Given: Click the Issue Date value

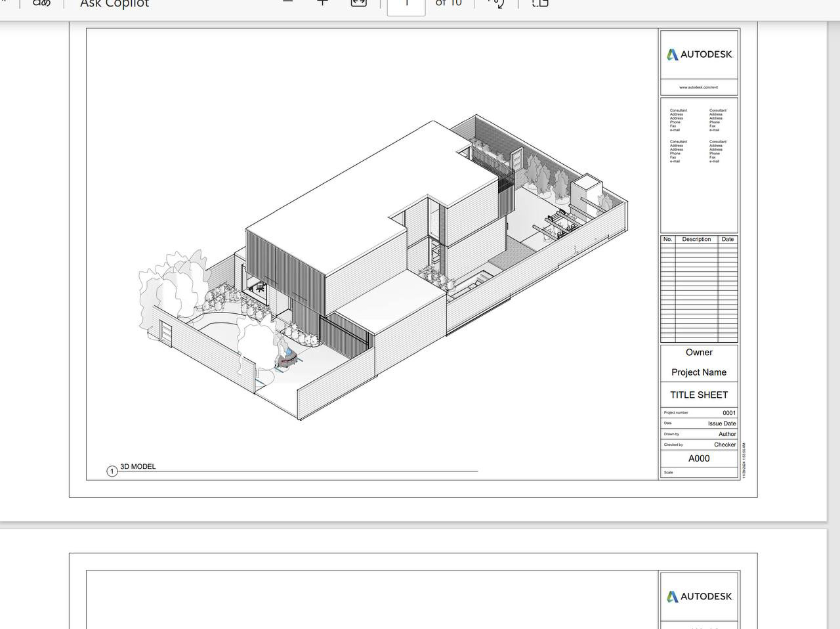Looking at the screenshot, I should pyautogui.click(x=722, y=423).
